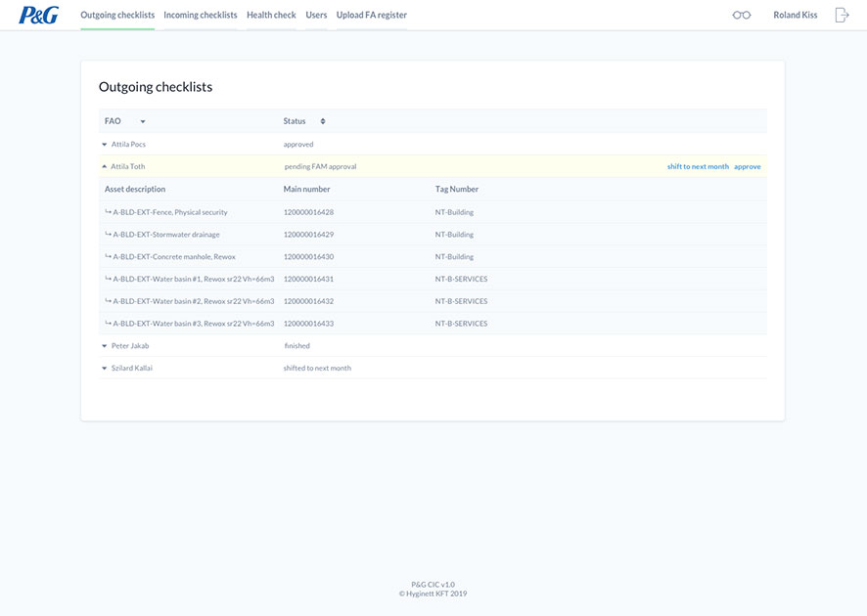Viewport: 867px width, 616px height.
Task: Open Roland Kiss user profile
Action: (796, 15)
